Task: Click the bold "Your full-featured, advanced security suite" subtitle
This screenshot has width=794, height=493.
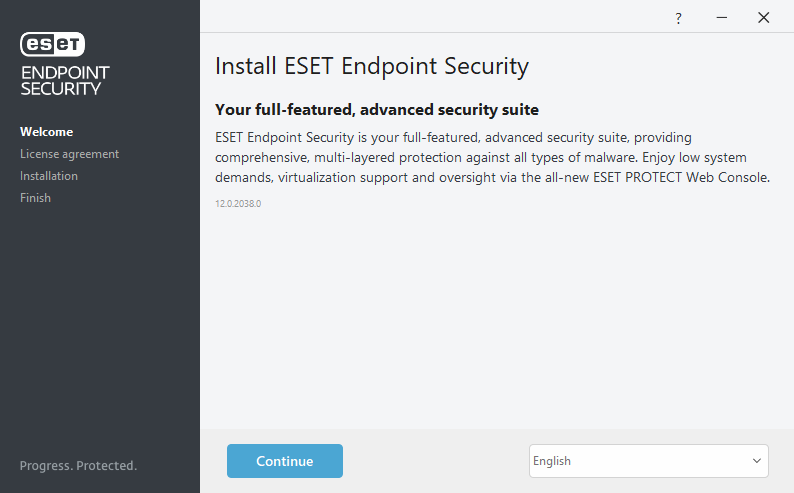Action: pos(377,109)
